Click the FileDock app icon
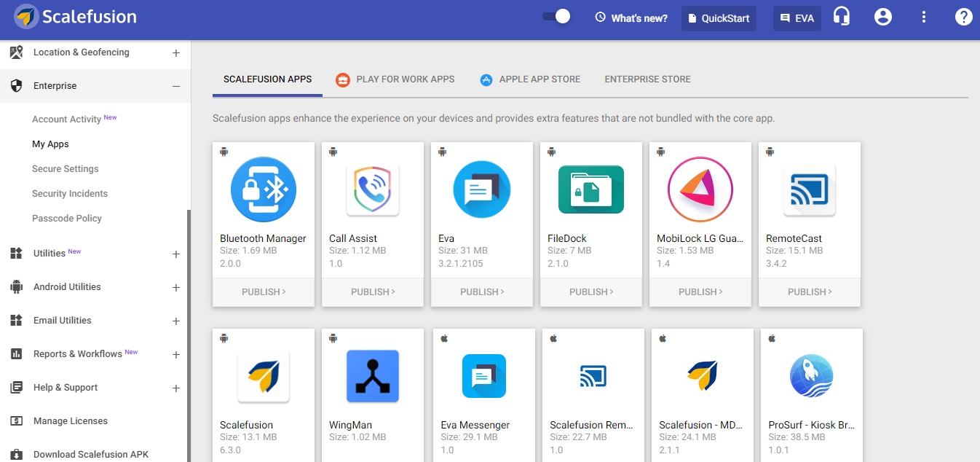980x462 pixels. (591, 189)
